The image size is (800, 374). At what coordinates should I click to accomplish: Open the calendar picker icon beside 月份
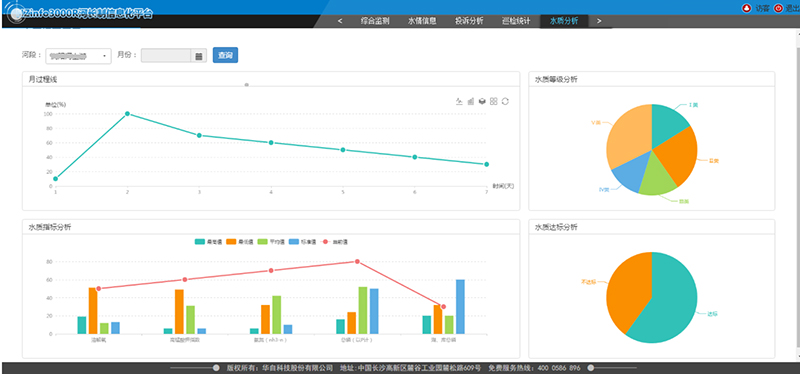198,56
